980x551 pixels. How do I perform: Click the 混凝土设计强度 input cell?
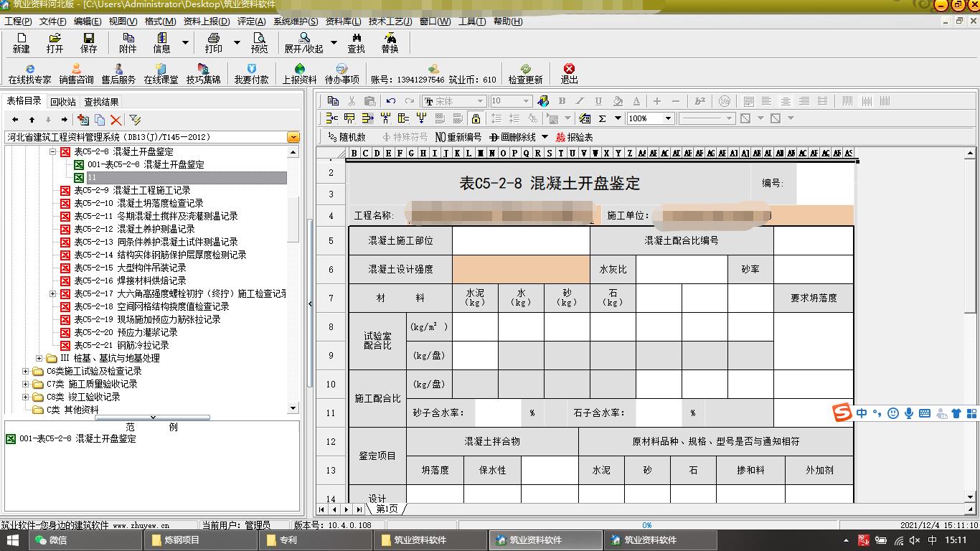521,269
